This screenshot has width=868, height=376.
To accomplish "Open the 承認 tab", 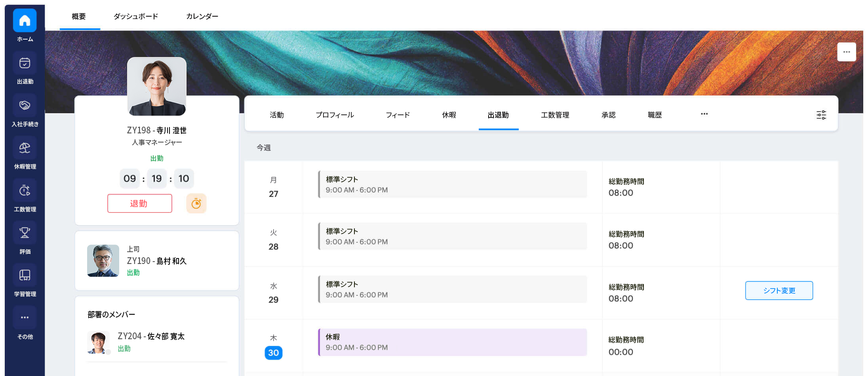I will click(x=608, y=115).
